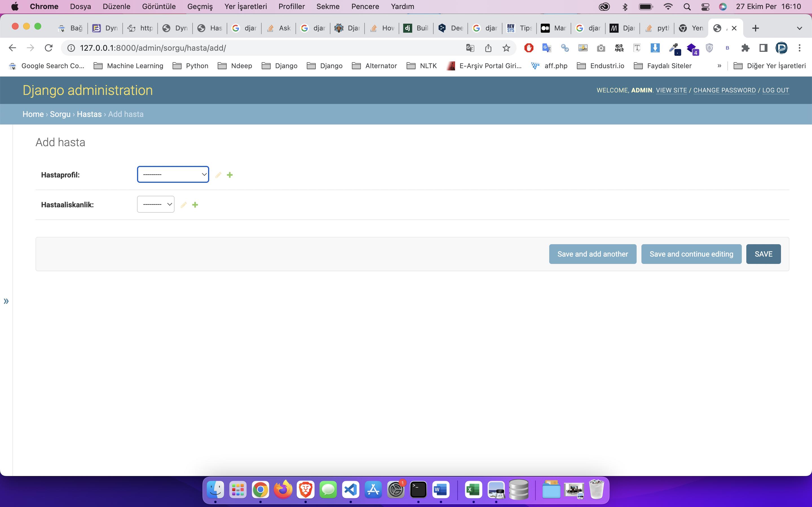Click the Home breadcrumb menu item
The width and height of the screenshot is (812, 507).
pos(33,114)
